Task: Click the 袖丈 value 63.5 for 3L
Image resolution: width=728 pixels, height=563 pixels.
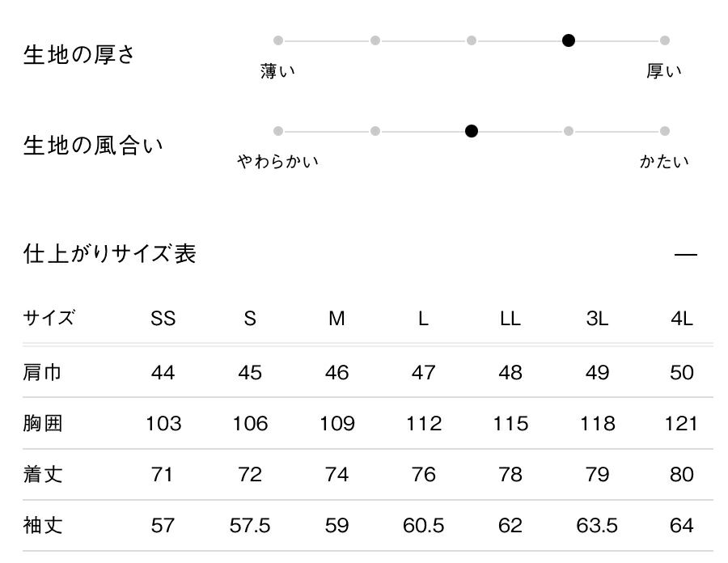Action: [597, 526]
